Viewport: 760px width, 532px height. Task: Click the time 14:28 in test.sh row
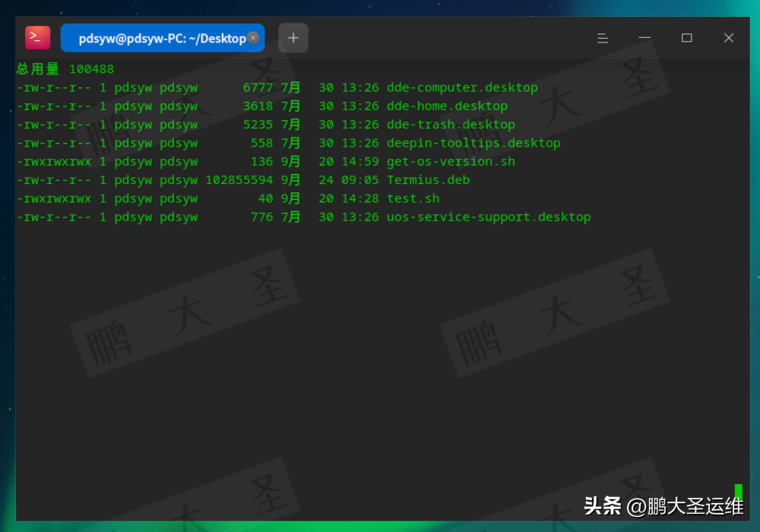click(360, 198)
